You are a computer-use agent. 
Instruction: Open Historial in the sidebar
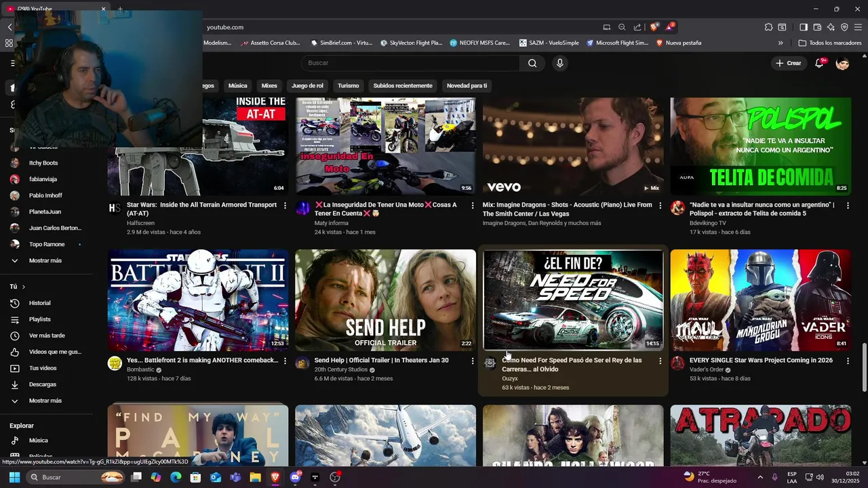(x=39, y=303)
